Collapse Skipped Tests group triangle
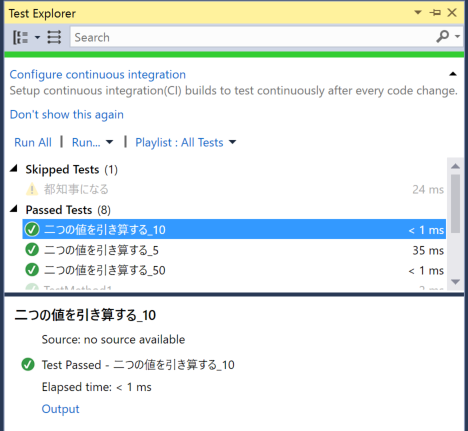468x431 pixels. tap(14, 169)
